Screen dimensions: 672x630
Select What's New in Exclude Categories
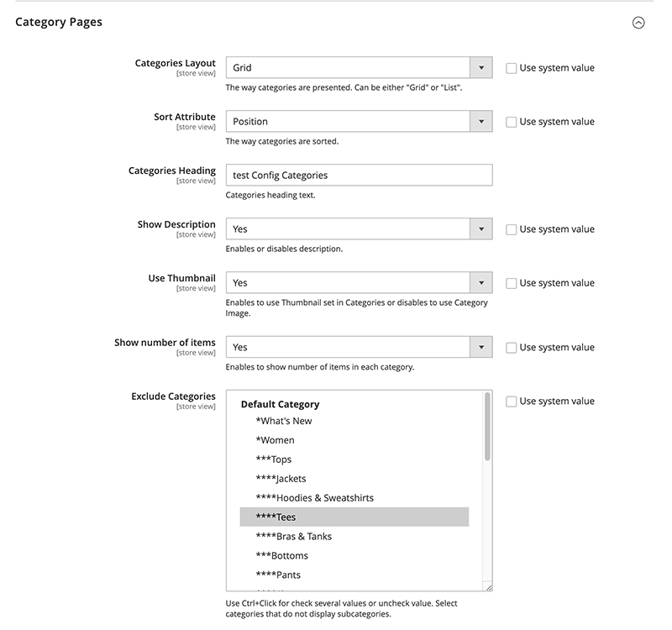click(284, 421)
